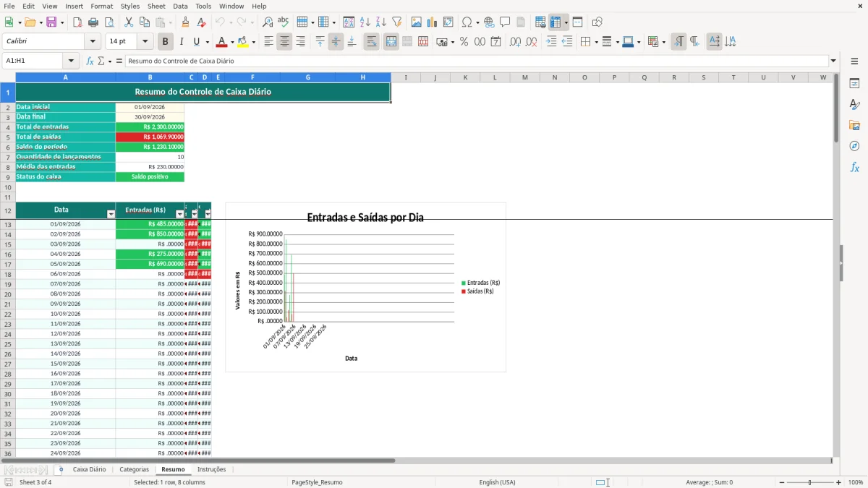Open the Gallery sidebar panel
The width and height of the screenshot is (868, 488).
point(854,126)
